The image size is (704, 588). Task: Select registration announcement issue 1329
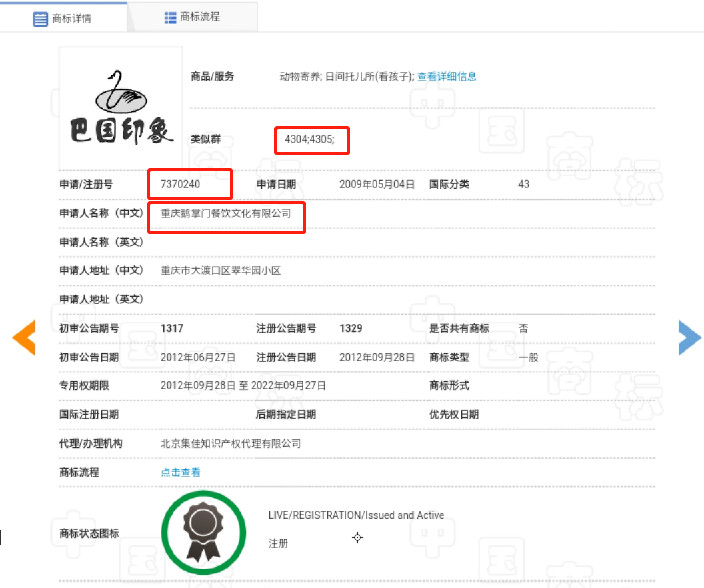point(351,328)
